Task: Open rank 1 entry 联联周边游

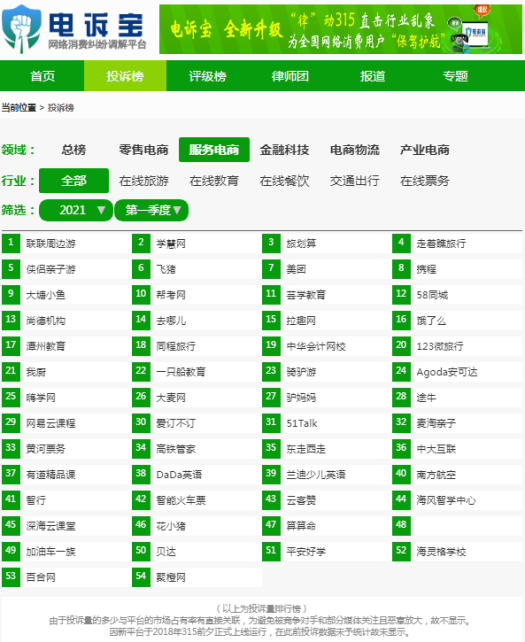Action: point(51,244)
